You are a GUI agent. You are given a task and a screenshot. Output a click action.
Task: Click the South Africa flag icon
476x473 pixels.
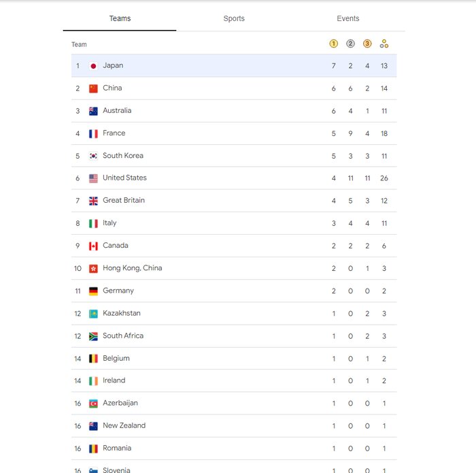93,336
